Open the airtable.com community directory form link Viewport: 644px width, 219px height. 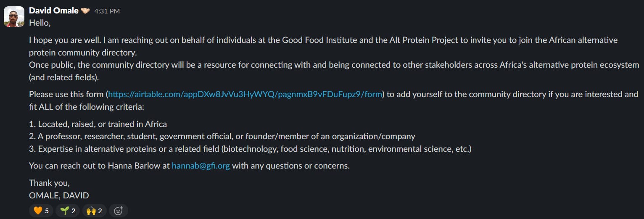pos(245,94)
